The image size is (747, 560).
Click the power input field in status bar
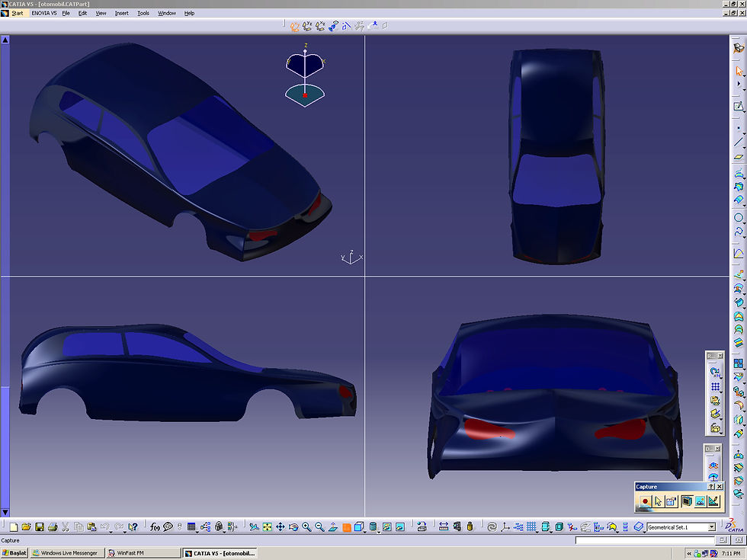645,540
